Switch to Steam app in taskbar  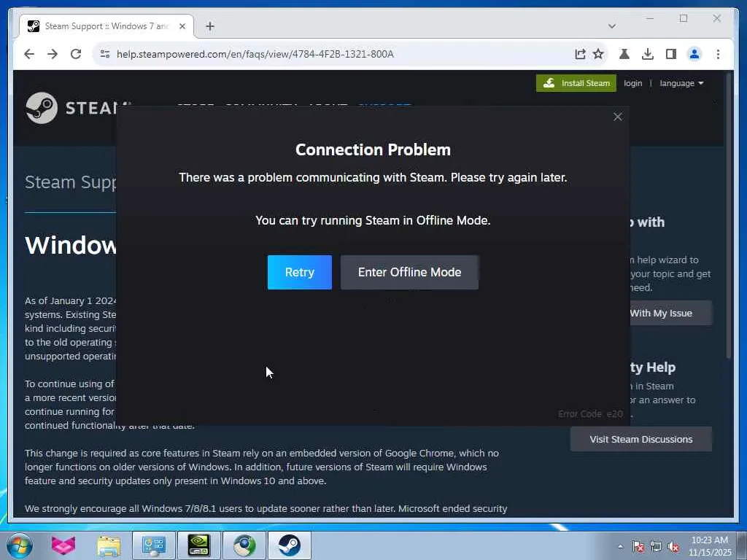(x=289, y=545)
